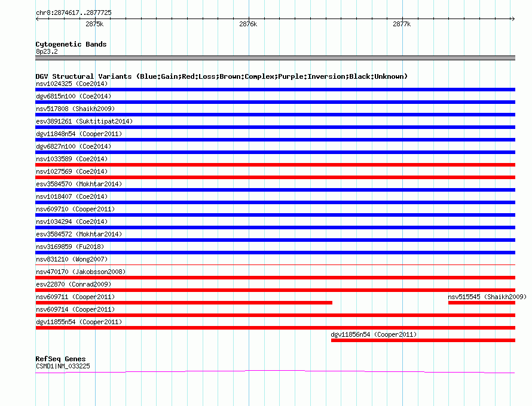Open esv3584572 (Mokhtar2014) label

point(79,234)
